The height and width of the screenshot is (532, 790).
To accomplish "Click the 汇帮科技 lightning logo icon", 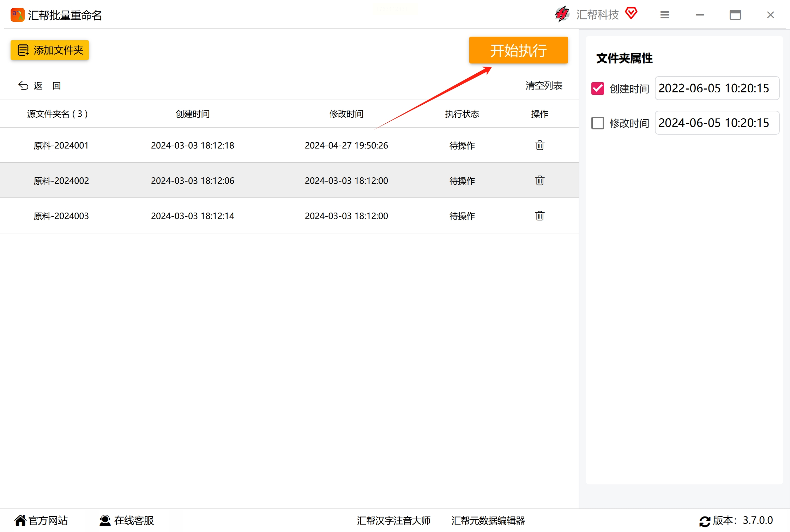I will (x=562, y=14).
